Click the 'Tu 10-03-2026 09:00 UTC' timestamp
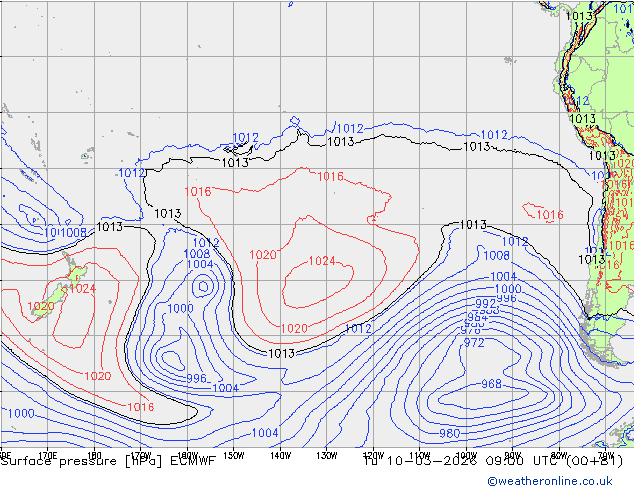Image resolution: width=634 pixels, height=490 pixels. [461, 461]
